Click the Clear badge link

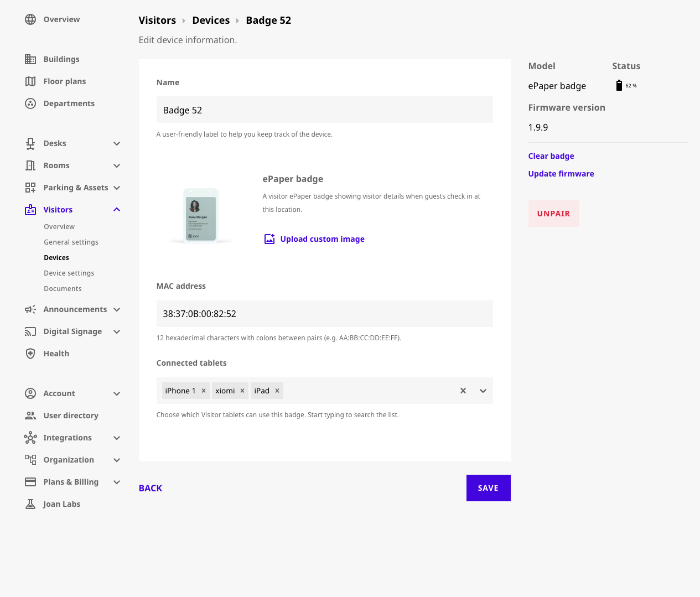point(551,156)
